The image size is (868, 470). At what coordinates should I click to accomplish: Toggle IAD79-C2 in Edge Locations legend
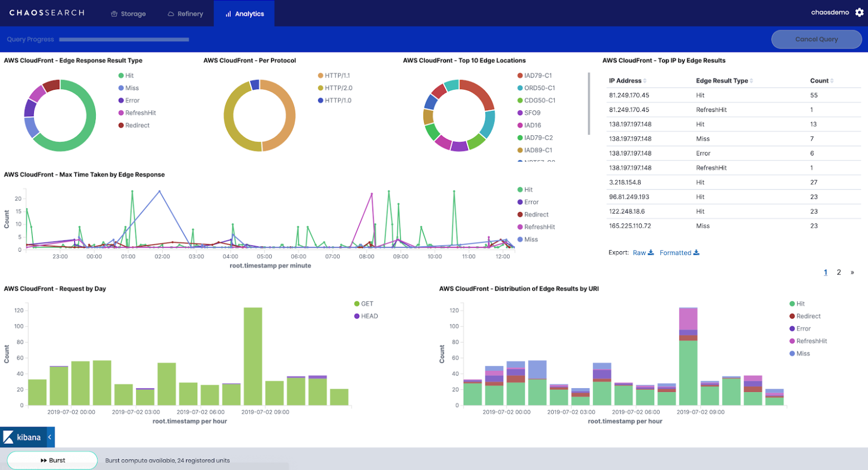pyautogui.click(x=535, y=138)
